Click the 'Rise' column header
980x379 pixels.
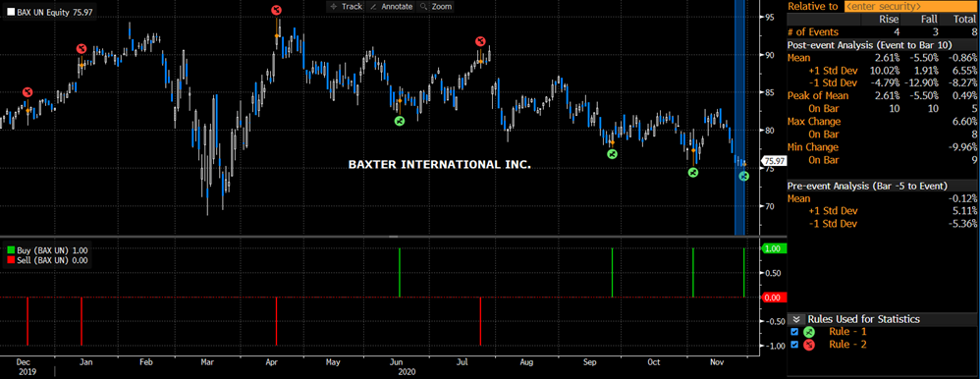click(x=889, y=20)
